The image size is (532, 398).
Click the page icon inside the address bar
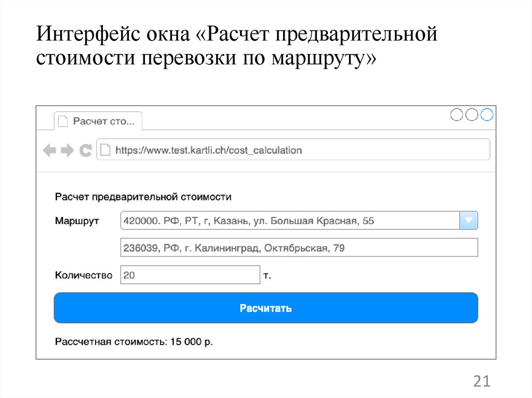click(105, 149)
